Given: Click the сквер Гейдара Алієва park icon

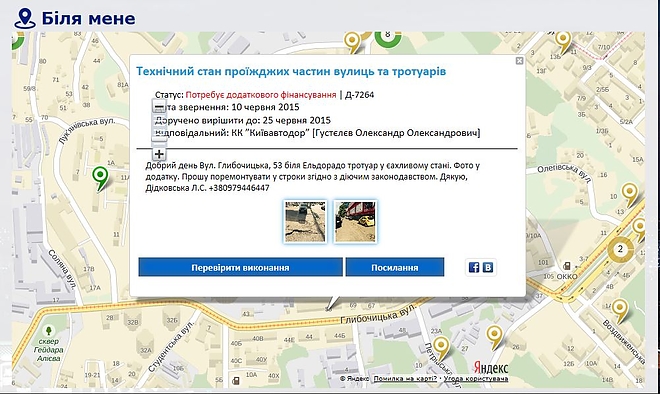Looking at the screenshot, I should (48, 330).
